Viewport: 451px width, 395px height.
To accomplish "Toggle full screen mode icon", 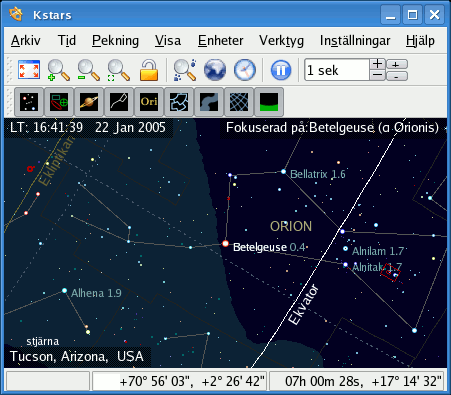I will [29, 70].
